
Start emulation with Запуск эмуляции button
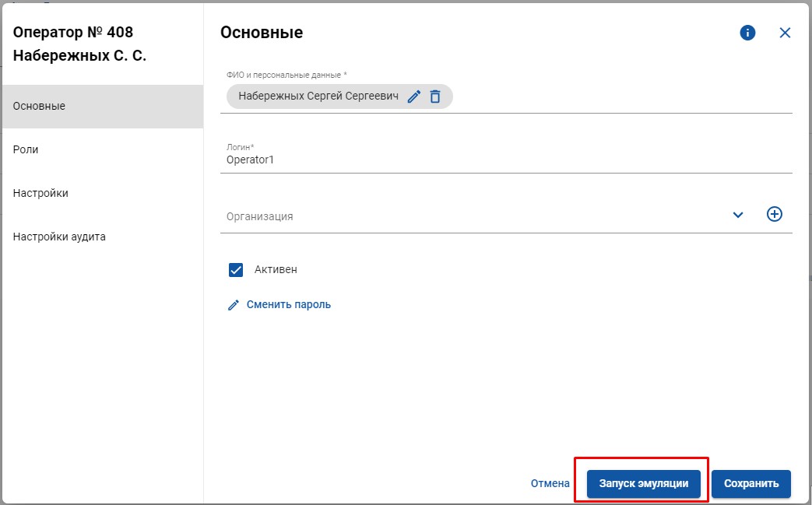point(643,483)
